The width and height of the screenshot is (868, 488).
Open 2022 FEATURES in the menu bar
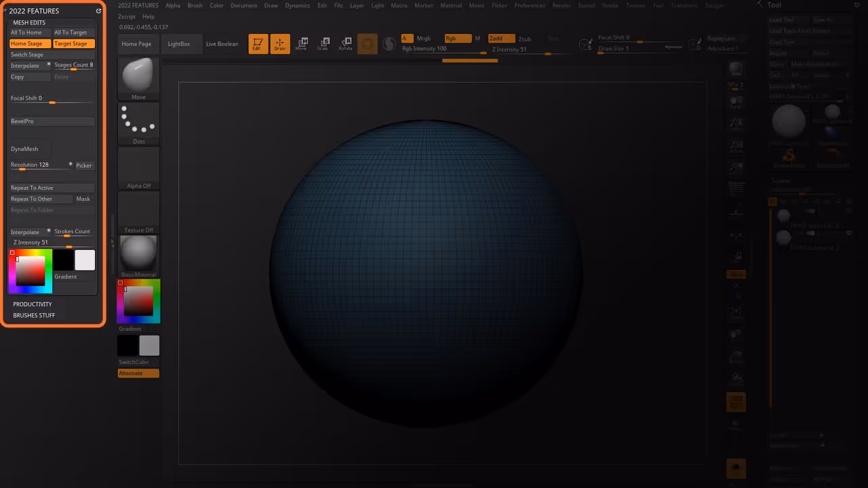pyautogui.click(x=138, y=5)
